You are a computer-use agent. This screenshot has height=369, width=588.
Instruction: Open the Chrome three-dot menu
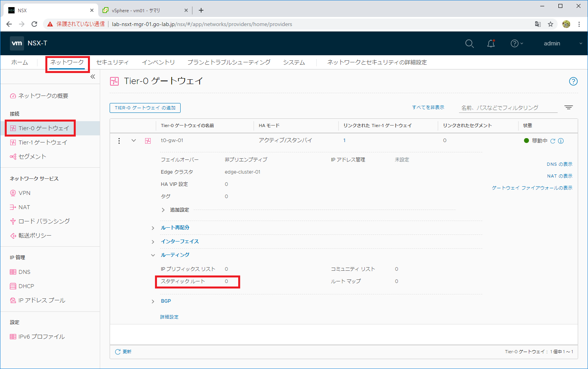[x=579, y=24]
